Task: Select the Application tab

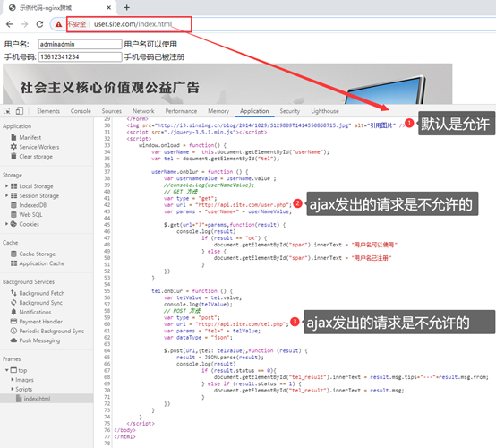Action: click(x=254, y=111)
